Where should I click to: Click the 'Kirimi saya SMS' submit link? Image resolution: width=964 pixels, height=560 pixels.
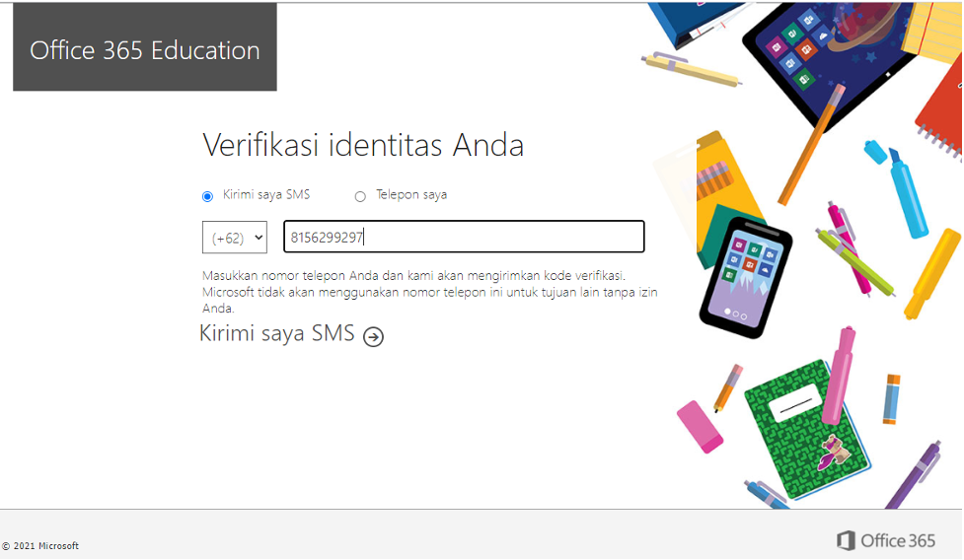coord(277,333)
